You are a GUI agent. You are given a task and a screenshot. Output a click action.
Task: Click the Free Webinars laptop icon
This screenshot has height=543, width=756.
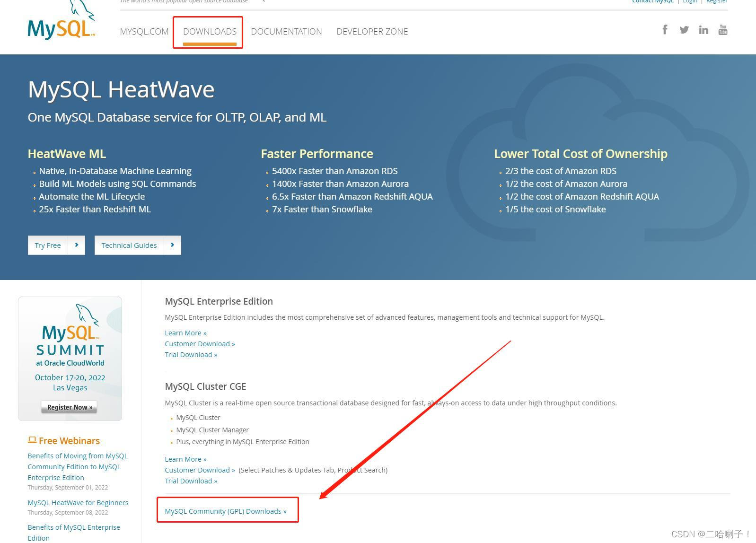click(32, 440)
